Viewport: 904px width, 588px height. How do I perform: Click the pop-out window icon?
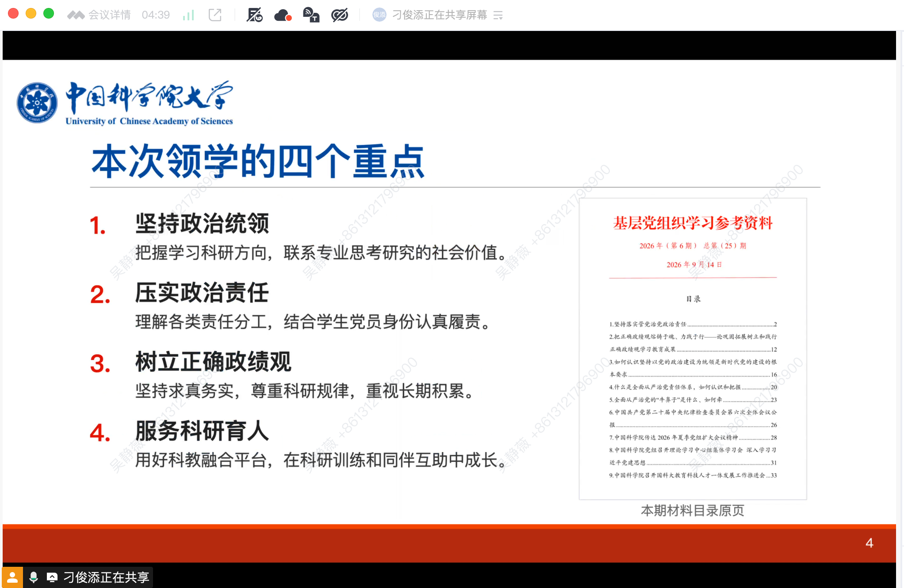pyautogui.click(x=215, y=15)
